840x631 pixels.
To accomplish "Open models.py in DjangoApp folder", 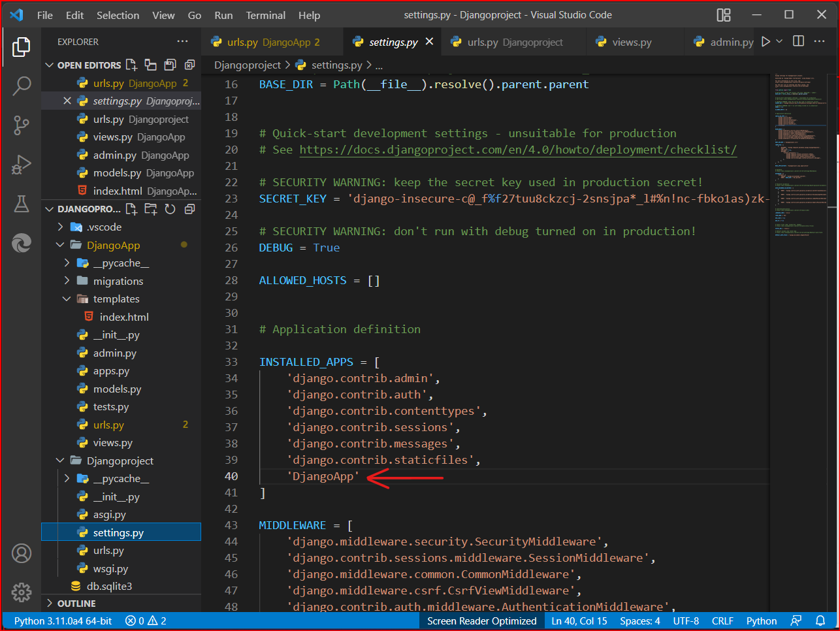I will (x=117, y=389).
